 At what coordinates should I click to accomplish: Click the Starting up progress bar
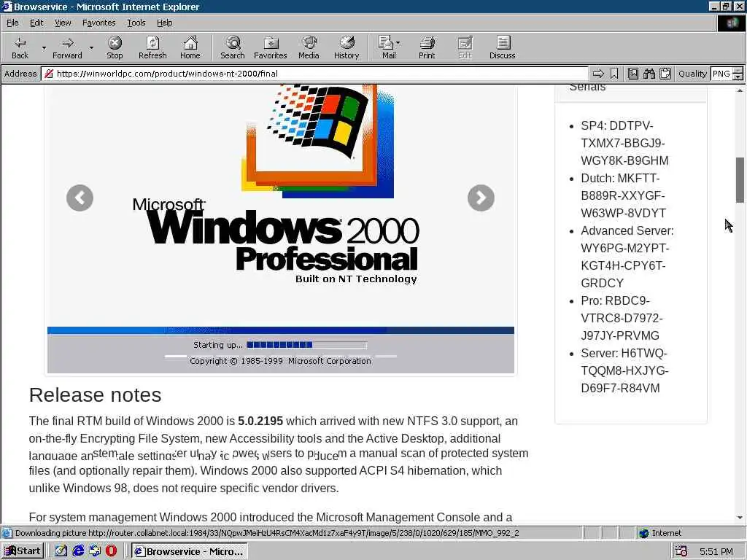307,345
